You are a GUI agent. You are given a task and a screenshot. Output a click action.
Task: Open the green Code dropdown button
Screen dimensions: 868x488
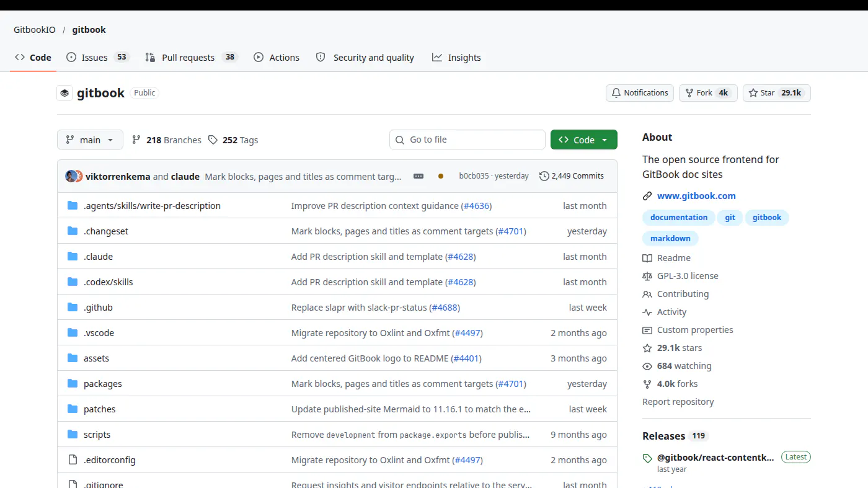pyautogui.click(x=584, y=140)
